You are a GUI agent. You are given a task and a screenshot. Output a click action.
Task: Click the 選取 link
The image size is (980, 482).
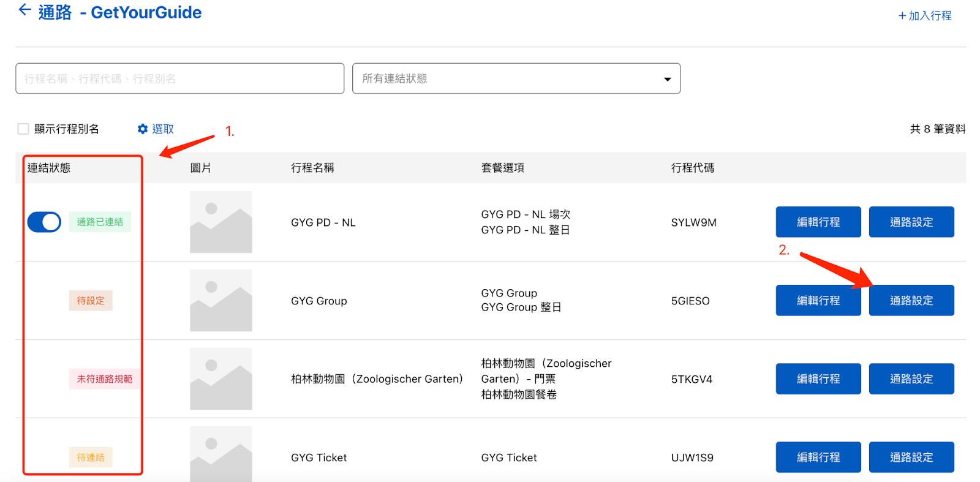pyautogui.click(x=163, y=129)
